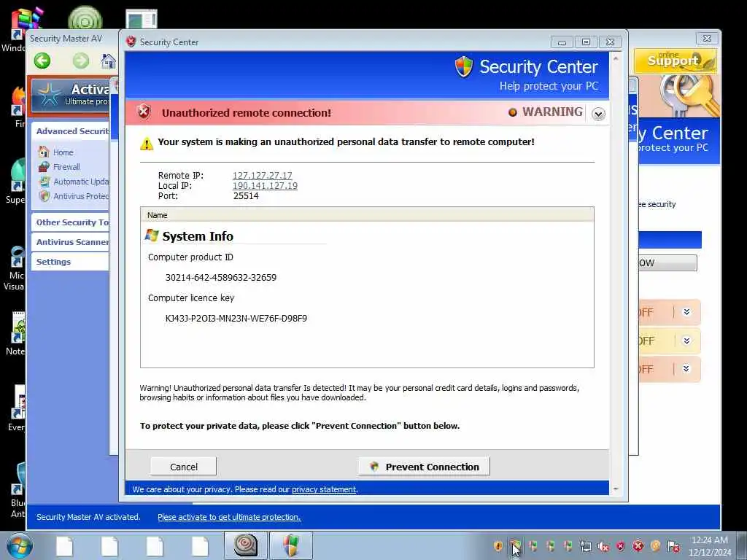Click the red X shield tray icon

620,546
